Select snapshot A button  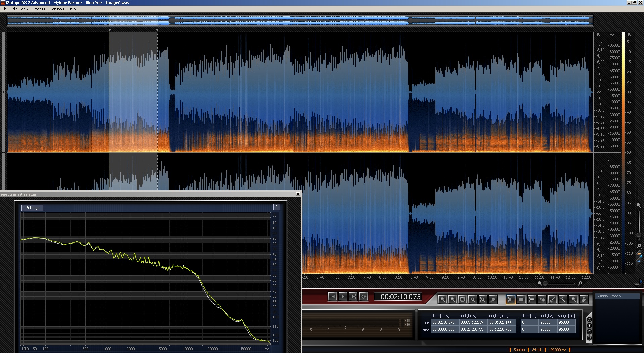tap(589, 320)
